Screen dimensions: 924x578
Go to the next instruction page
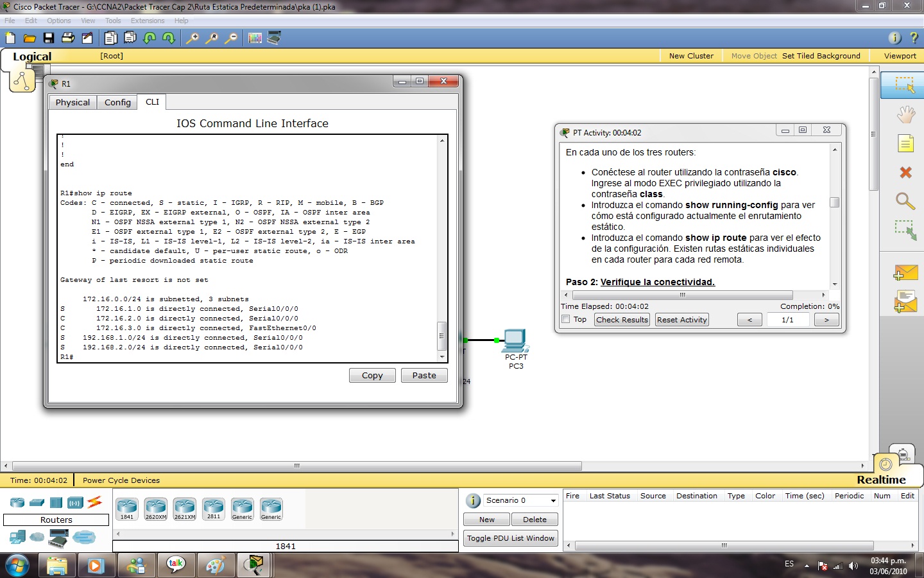tap(826, 319)
